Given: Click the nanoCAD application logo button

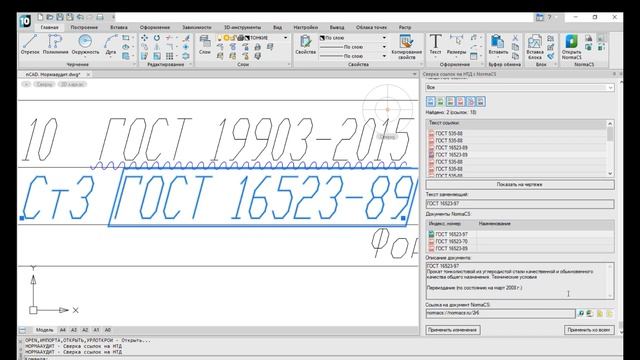Looking at the screenshot, I should pyautogui.click(x=25, y=21).
